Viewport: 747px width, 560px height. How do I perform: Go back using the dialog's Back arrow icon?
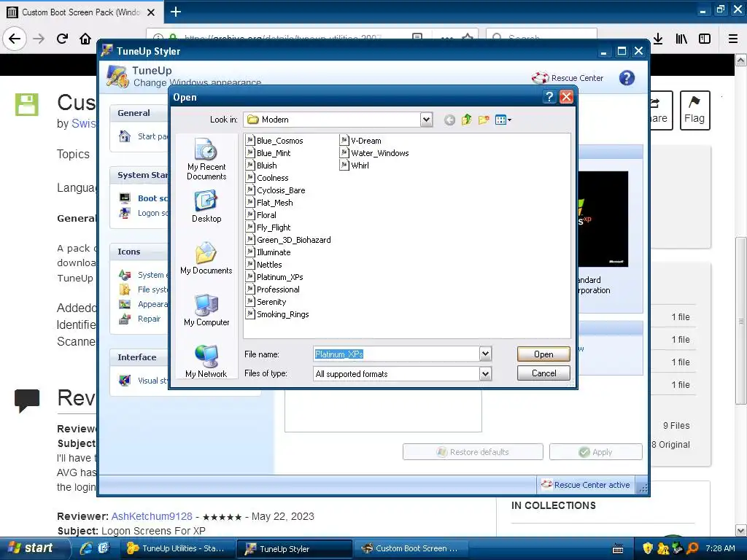449,120
